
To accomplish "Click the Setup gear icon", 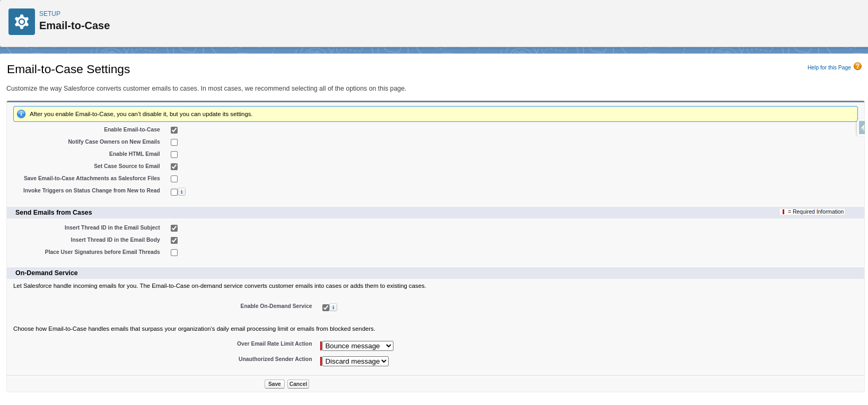I will pos(22,22).
